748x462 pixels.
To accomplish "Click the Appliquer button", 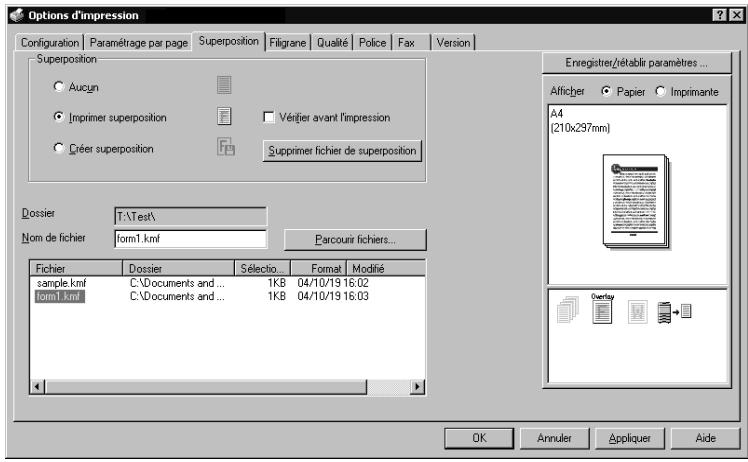I will pyautogui.click(x=630, y=438).
